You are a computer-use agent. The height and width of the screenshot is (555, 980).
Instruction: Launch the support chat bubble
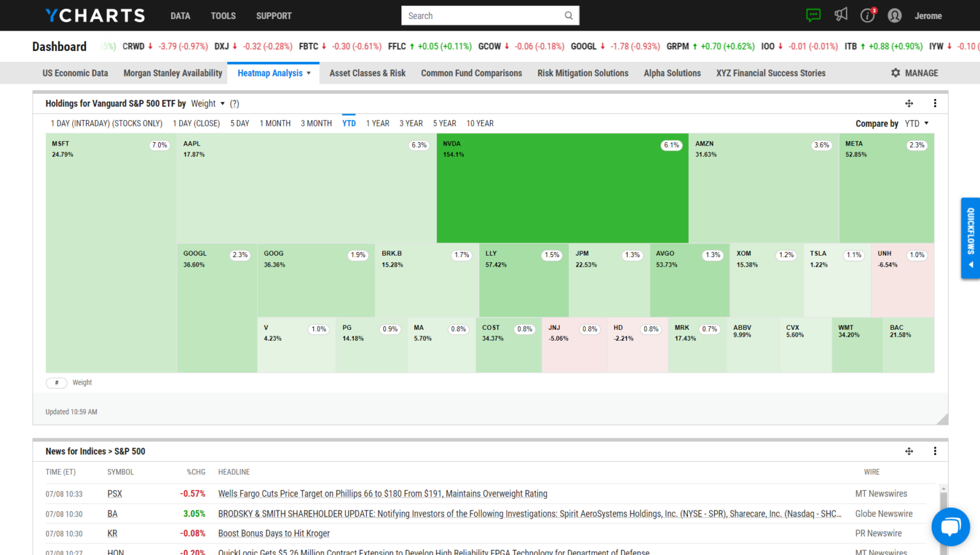(x=950, y=526)
